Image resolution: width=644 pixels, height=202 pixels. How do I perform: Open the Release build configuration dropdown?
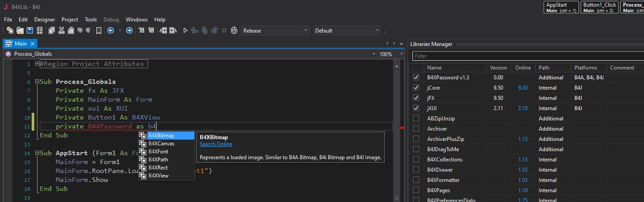(275, 30)
